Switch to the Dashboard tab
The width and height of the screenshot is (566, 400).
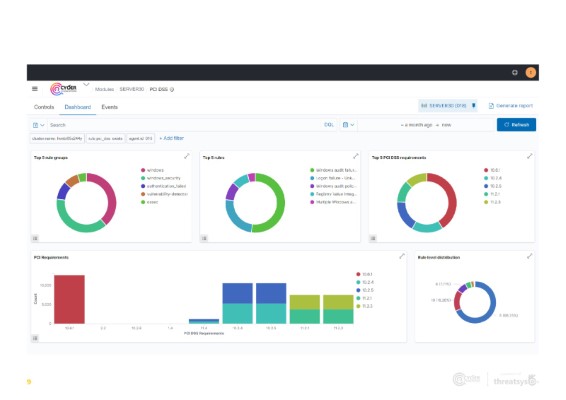(x=78, y=107)
